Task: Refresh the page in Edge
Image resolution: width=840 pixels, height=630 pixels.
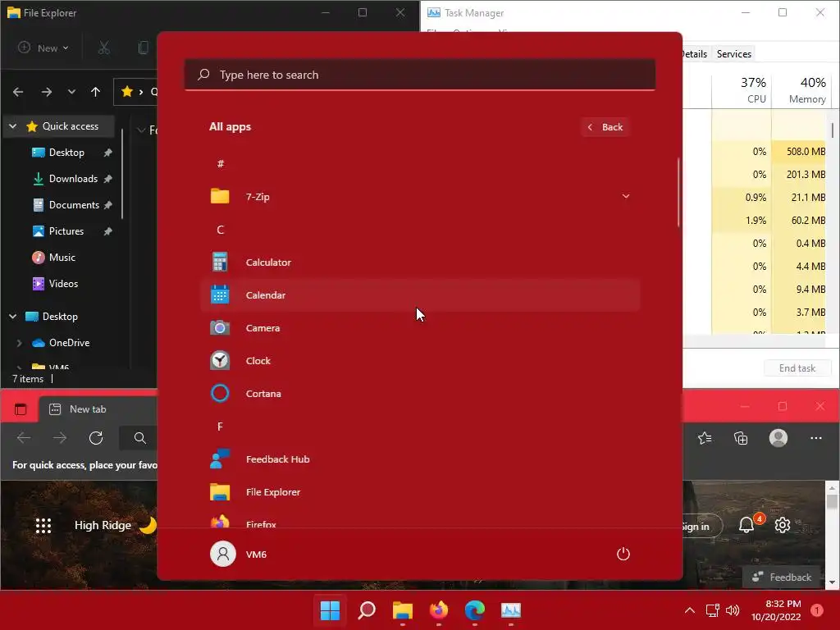Action: pos(96,438)
